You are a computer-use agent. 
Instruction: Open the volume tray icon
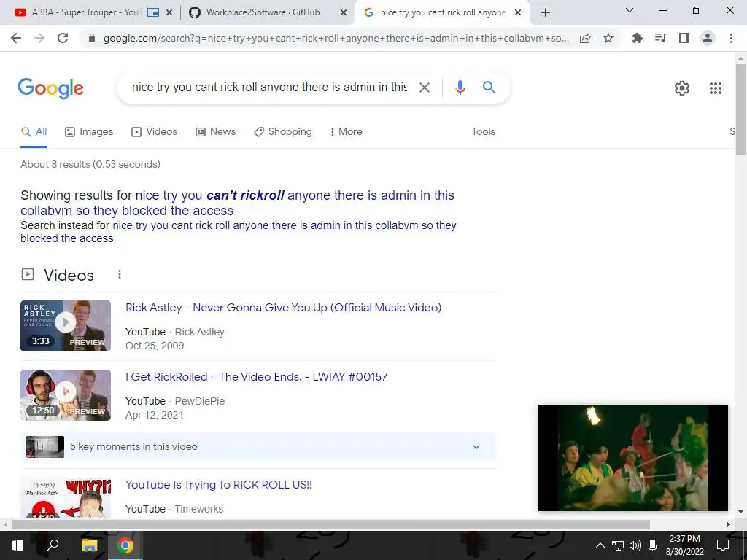tap(635, 545)
